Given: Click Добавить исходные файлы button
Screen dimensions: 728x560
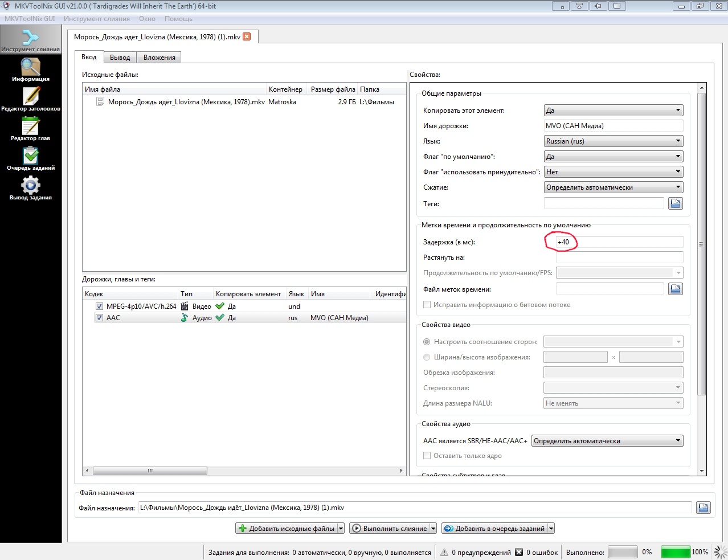Looking at the screenshot, I should tap(287, 529).
